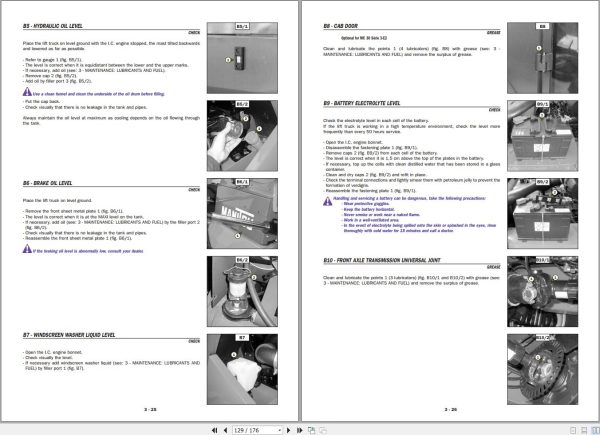This screenshot has width=600, height=435.
Task: Switch to two-page facing layout
Action: (595, 430)
